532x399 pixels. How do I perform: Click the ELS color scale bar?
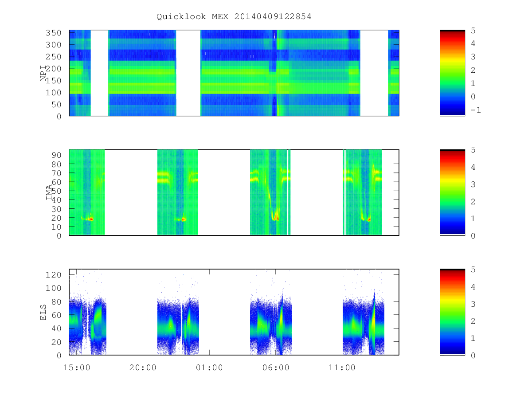[x=452, y=312]
